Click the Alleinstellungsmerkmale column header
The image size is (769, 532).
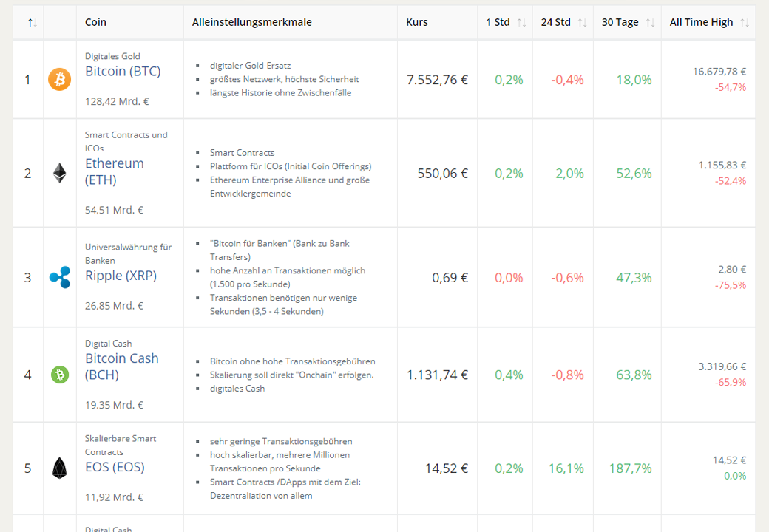(x=251, y=22)
